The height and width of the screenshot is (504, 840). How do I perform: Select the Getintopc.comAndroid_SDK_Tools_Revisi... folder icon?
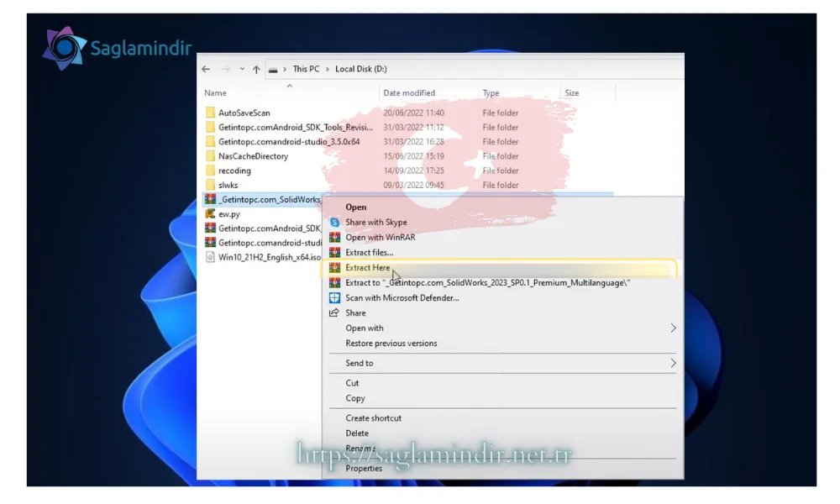(x=210, y=127)
